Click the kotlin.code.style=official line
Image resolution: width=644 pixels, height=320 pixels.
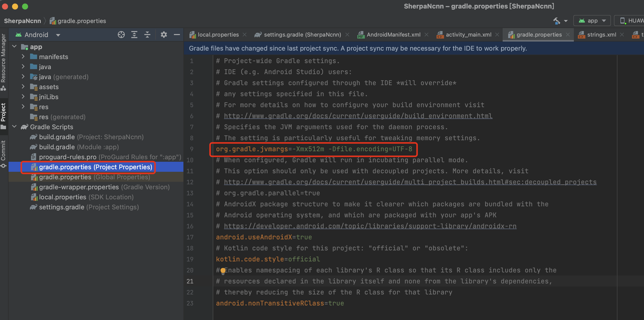[x=268, y=259]
